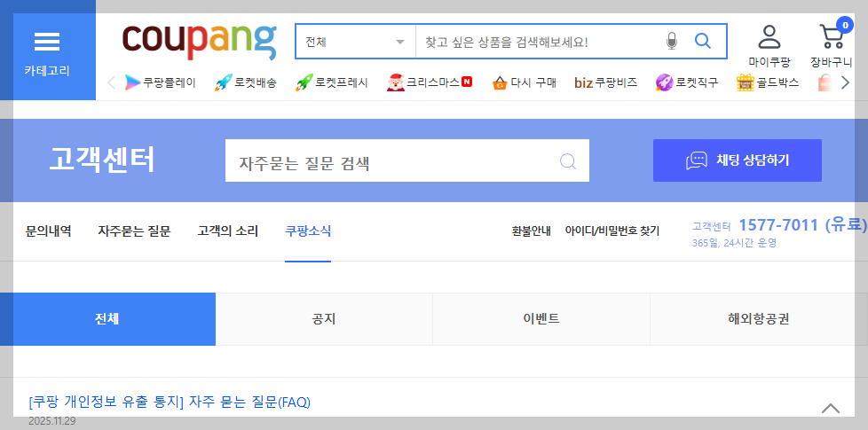Click the 1577-7011 (유료) phone number

coord(802,225)
